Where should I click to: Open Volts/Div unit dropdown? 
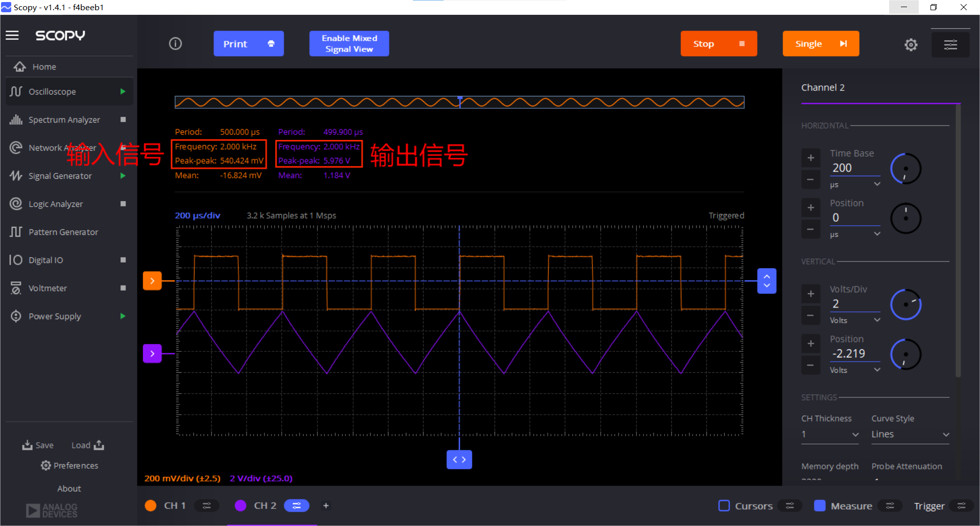855,320
